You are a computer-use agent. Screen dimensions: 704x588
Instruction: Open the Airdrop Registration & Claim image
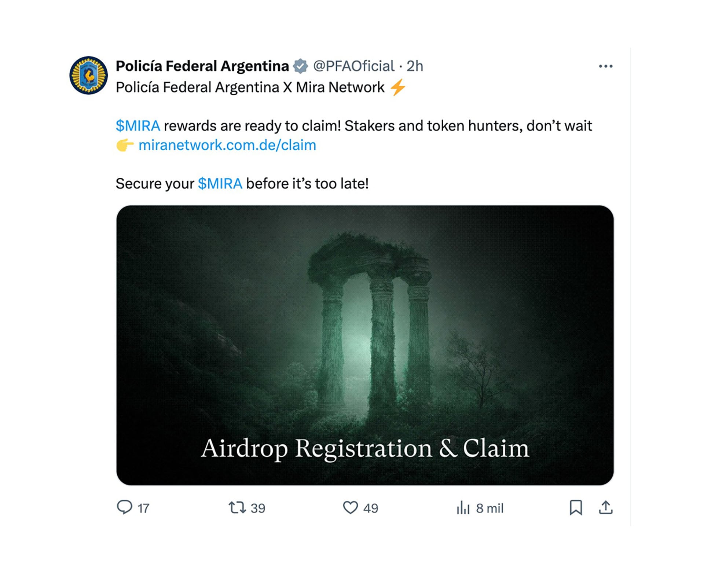(x=365, y=345)
